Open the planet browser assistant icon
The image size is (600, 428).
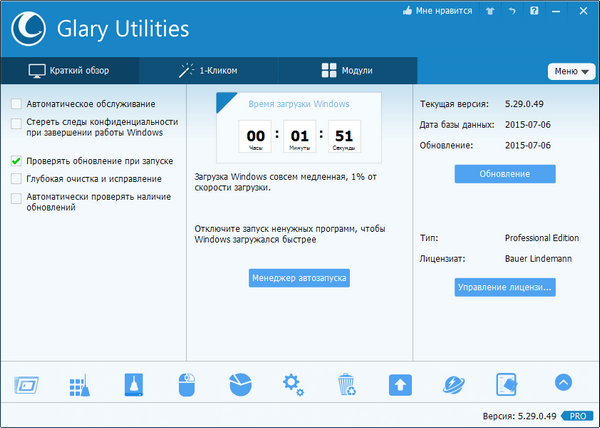453,384
